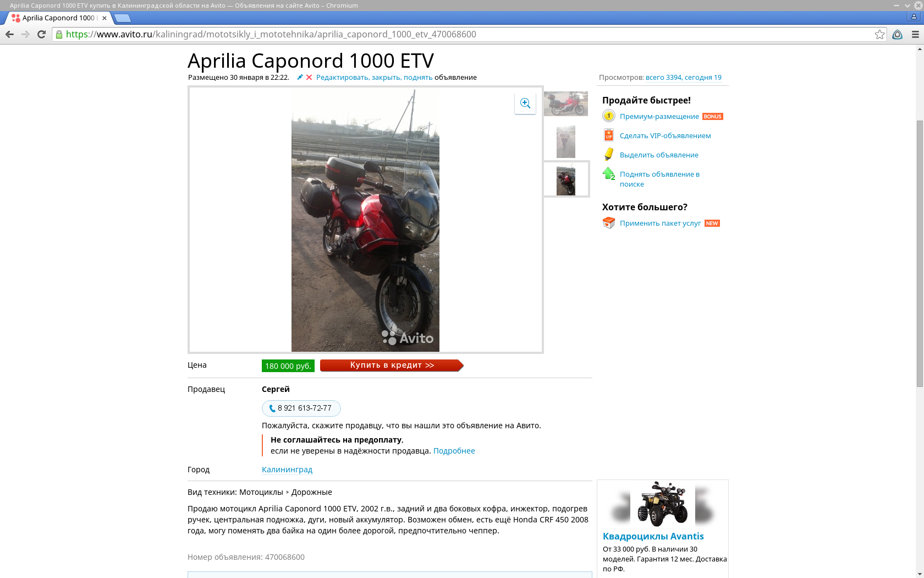Click the zoom magnifier icon on photo
Screen dimensions: 924x578
pyautogui.click(x=525, y=103)
